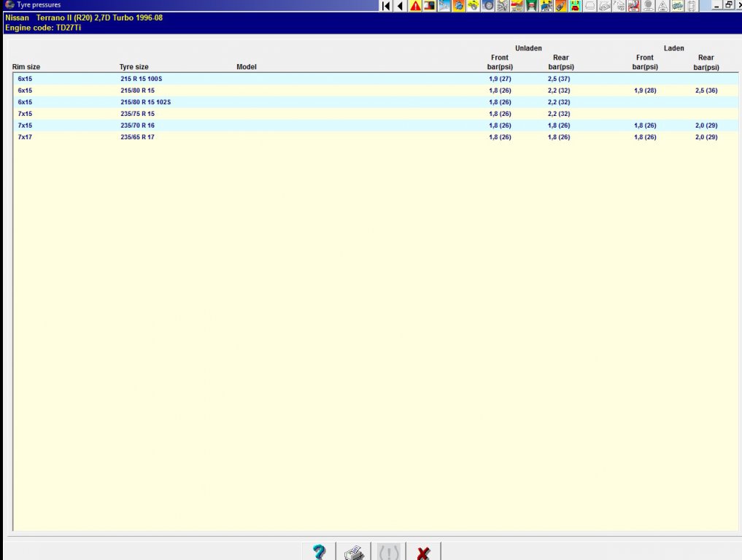Click the Engine code: TD27Ti text
This screenshot has width=742, height=560.
(x=43, y=28)
